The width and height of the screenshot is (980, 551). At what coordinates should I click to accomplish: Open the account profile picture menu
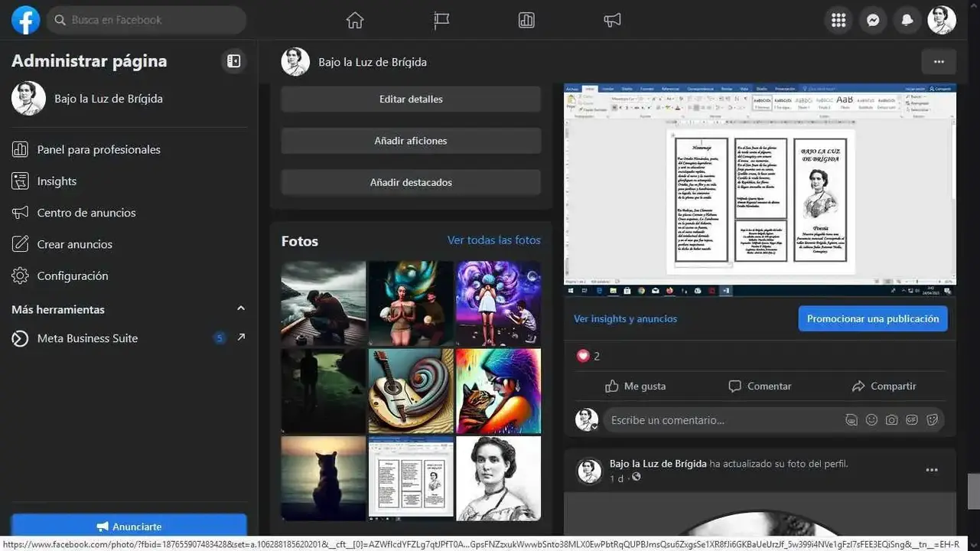(942, 21)
